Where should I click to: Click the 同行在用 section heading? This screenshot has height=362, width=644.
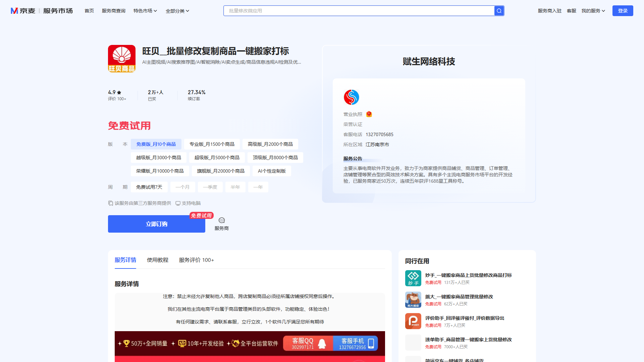(x=417, y=261)
